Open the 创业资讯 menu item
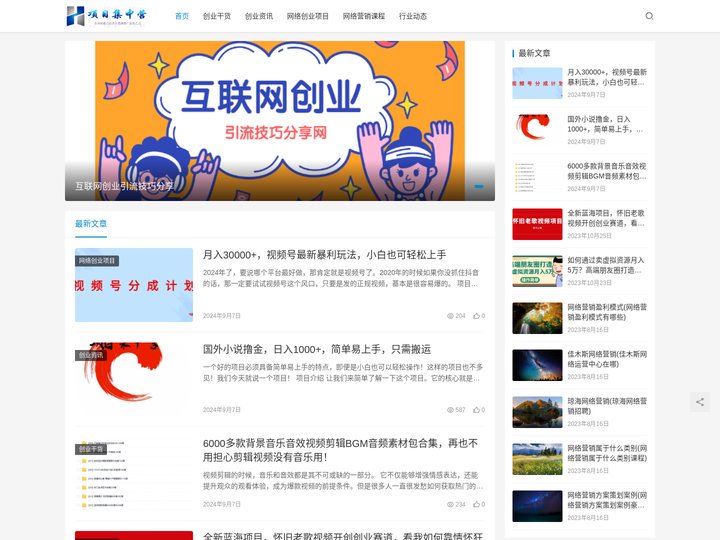The width and height of the screenshot is (720, 540). coord(259,16)
